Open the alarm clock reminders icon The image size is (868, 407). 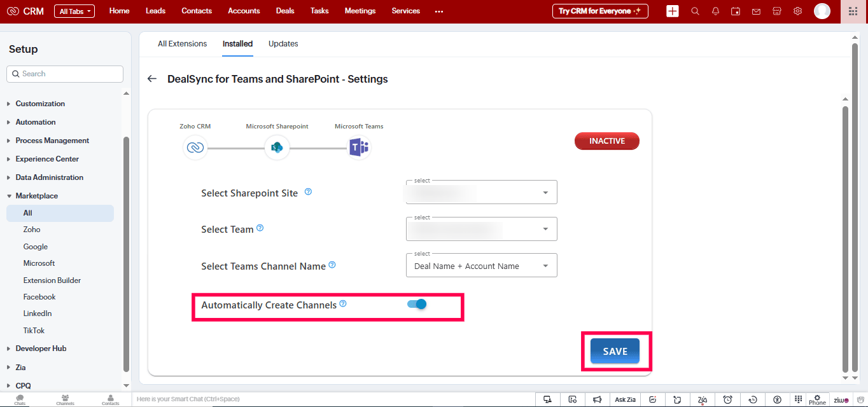click(728, 399)
